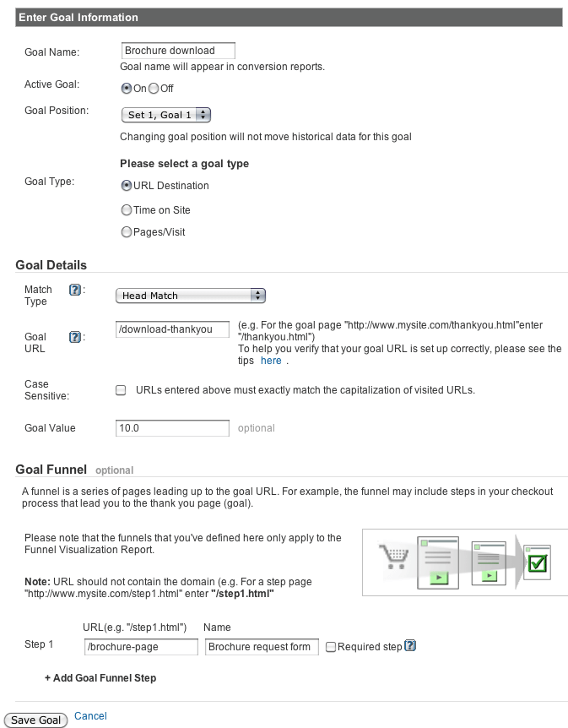Click the Step 1 URL field
The height and width of the screenshot is (728, 568).
pos(140,646)
